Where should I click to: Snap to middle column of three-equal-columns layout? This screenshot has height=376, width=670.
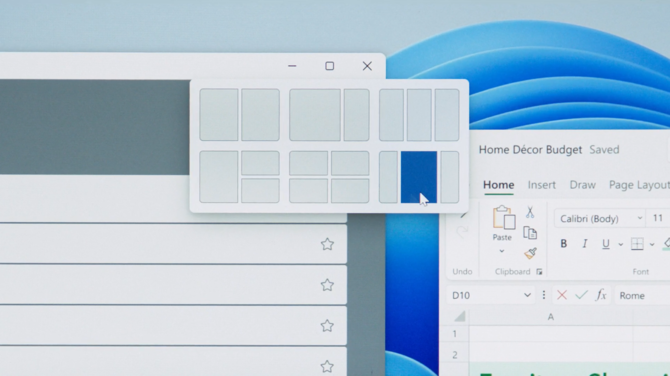419,115
